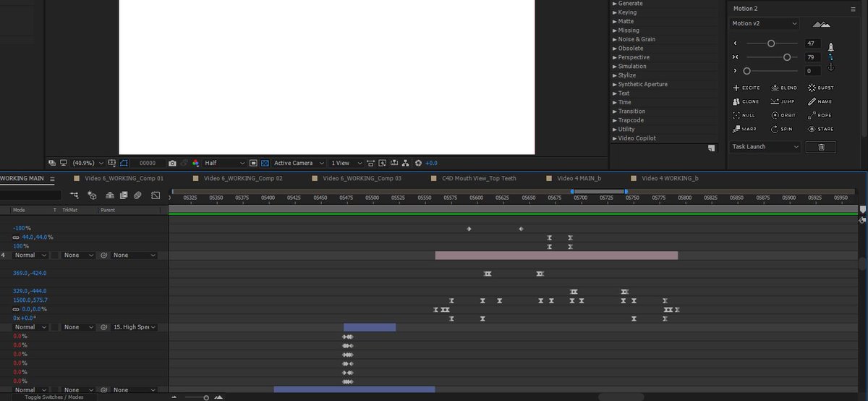The width and height of the screenshot is (868, 401).
Task: Toggle always preview this view icon
Action: [51, 164]
